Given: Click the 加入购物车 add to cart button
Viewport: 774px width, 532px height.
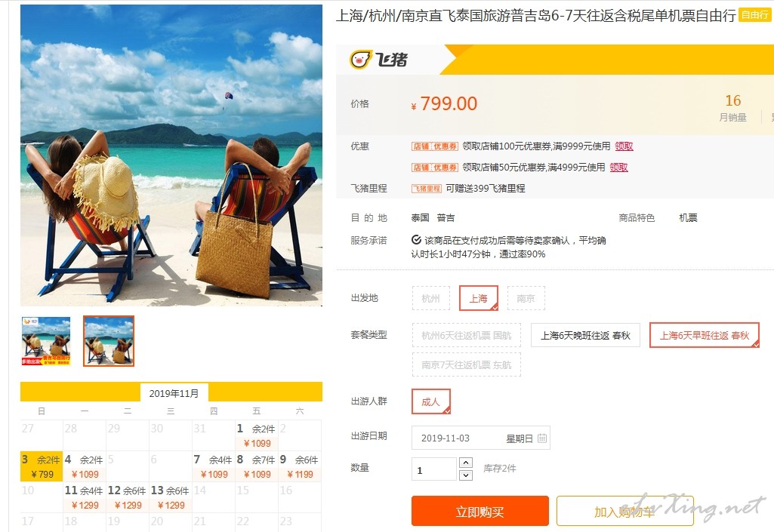Looking at the screenshot, I should (625, 512).
